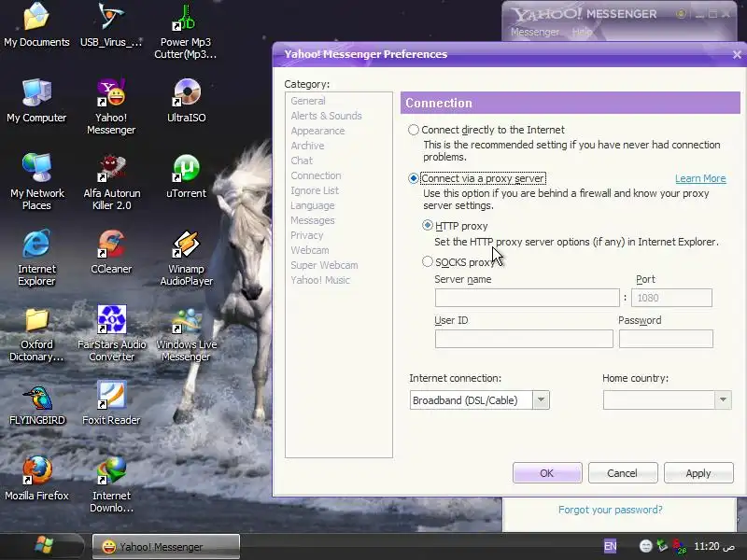Select Connect via a proxy server
This screenshot has height=560, width=747.
[414, 178]
